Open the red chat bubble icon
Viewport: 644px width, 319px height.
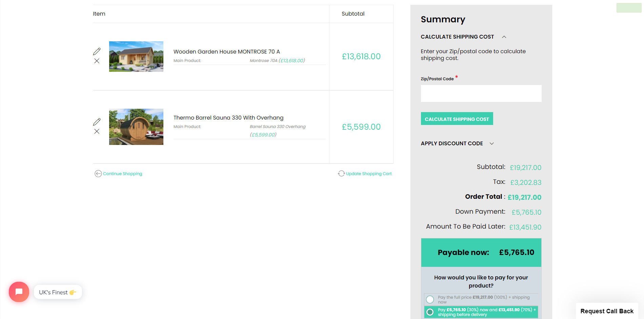click(19, 292)
